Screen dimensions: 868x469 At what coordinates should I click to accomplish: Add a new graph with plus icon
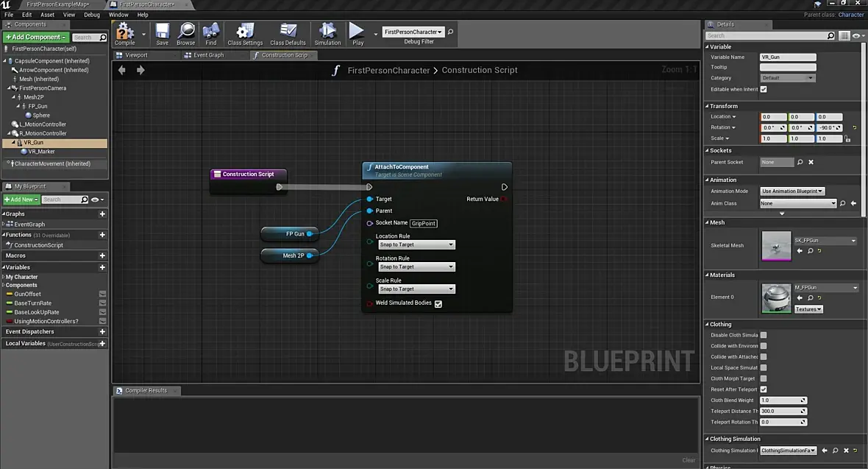click(x=102, y=214)
